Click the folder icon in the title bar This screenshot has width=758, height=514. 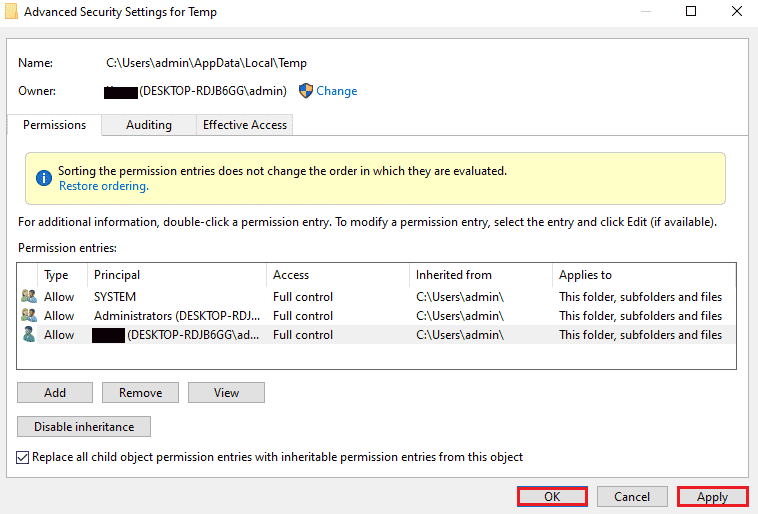click(x=11, y=12)
